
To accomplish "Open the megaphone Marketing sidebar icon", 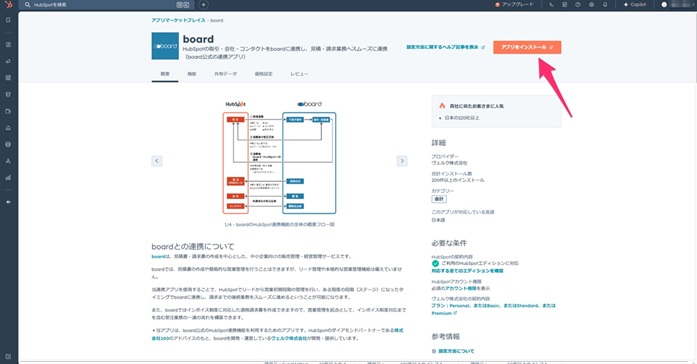I will click(8, 61).
